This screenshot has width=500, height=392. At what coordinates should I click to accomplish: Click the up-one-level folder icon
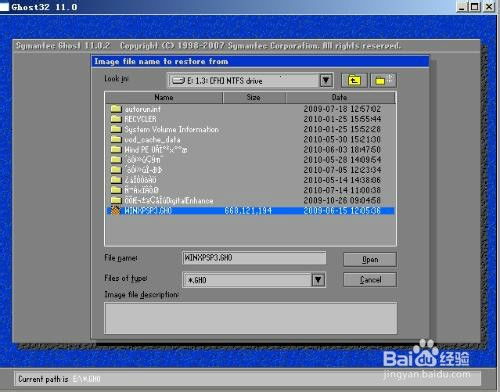(354, 80)
